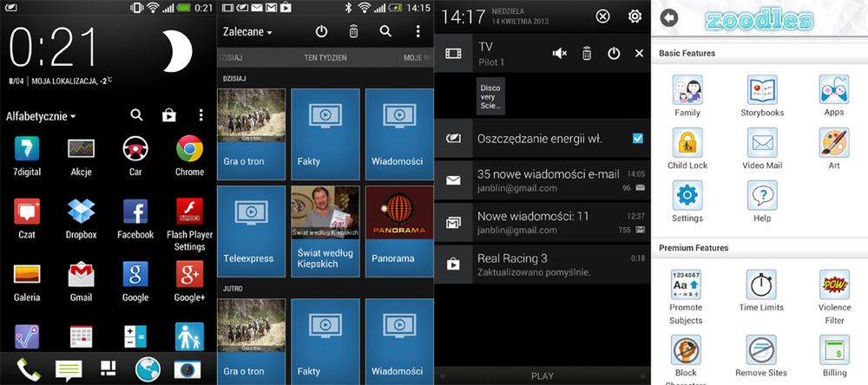
Task: Open 35 nowe wiadomości e-mail notification
Action: [542, 180]
